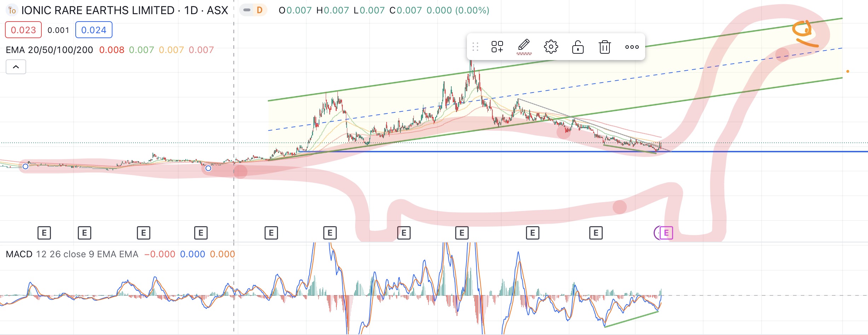The height and width of the screenshot is (335, 868).
Task: Click the orange D data-status badge
Action: pyautogui.click(x=260, y=10)
